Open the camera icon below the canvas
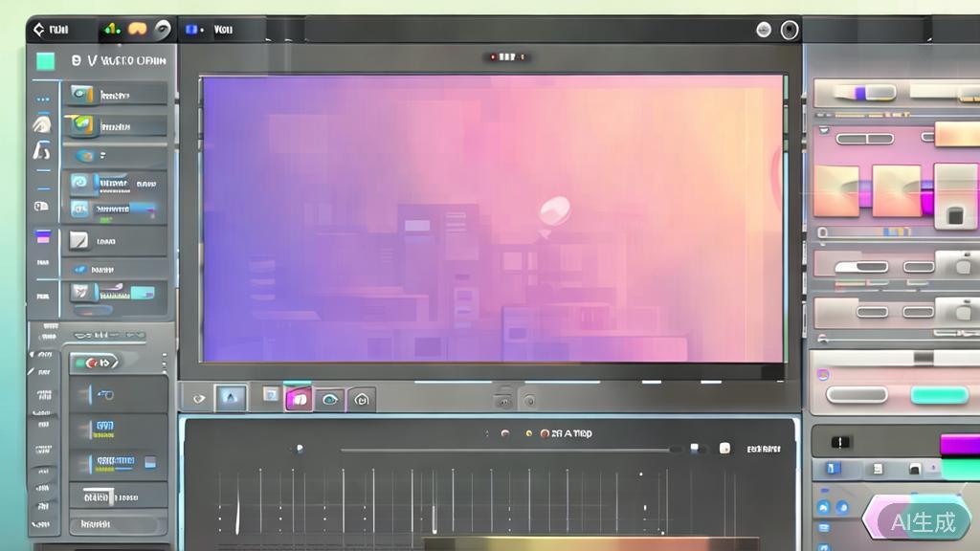Screen dimensions: 980x551 (x=361, y=400)
